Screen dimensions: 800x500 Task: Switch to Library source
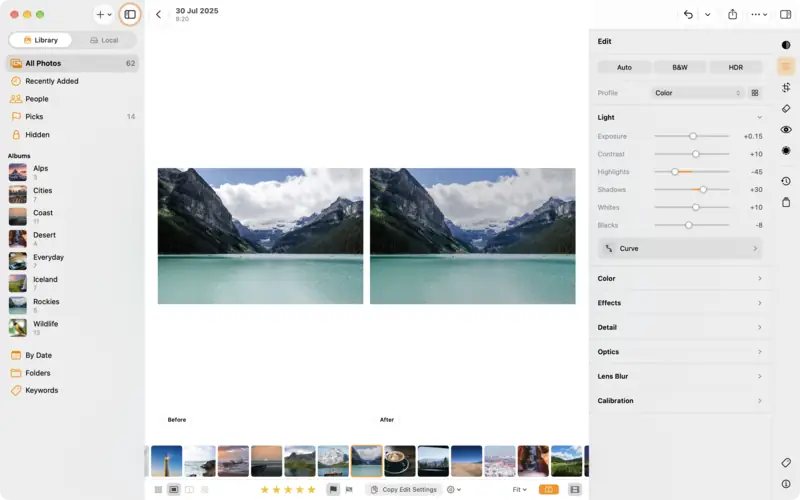[x=40, y=40]
